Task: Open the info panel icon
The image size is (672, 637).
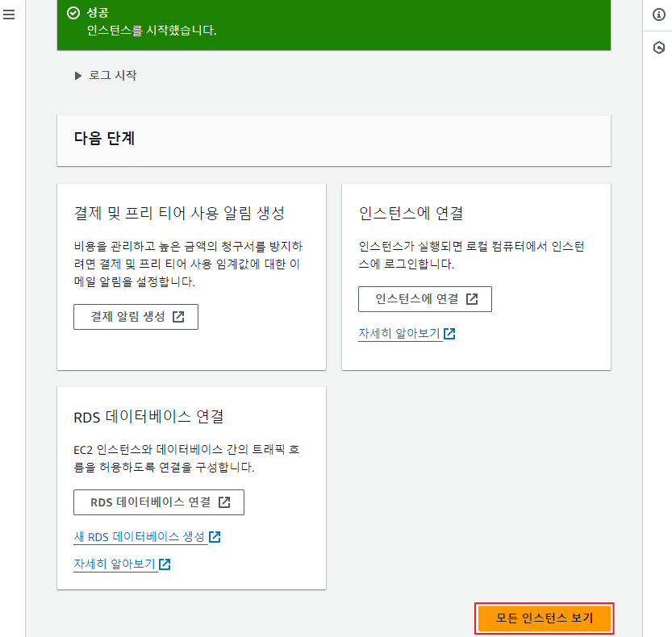Action: pos(659,15)
